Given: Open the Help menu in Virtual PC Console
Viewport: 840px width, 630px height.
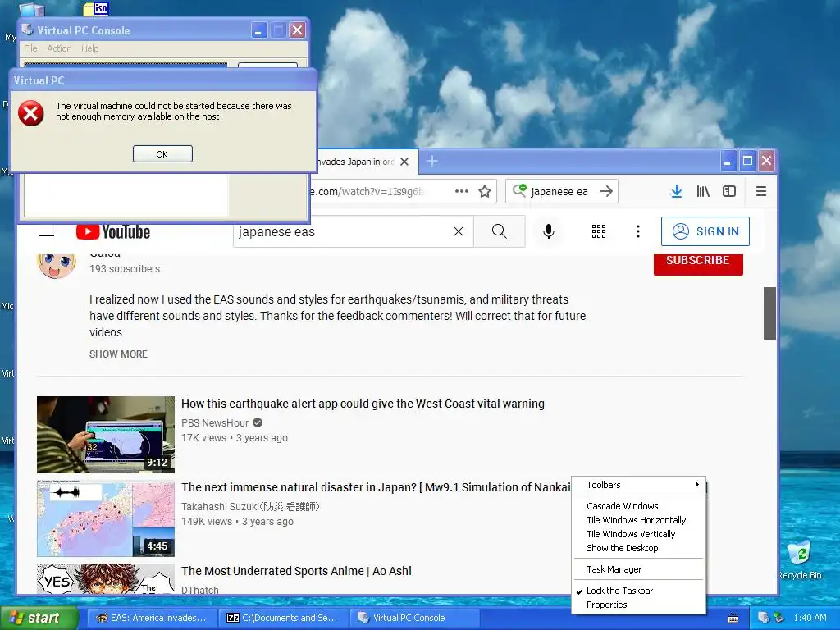Looking at the screenshot, I should coord(90,48).
